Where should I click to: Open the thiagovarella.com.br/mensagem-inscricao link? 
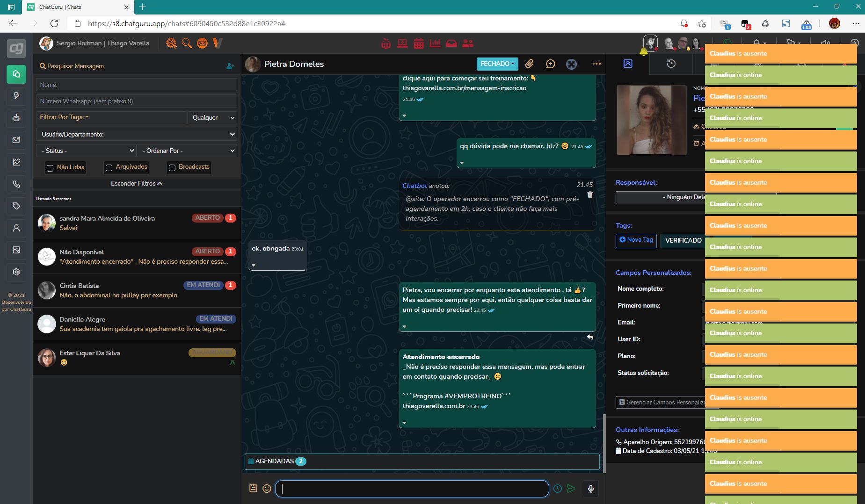[x=465, y=88]
